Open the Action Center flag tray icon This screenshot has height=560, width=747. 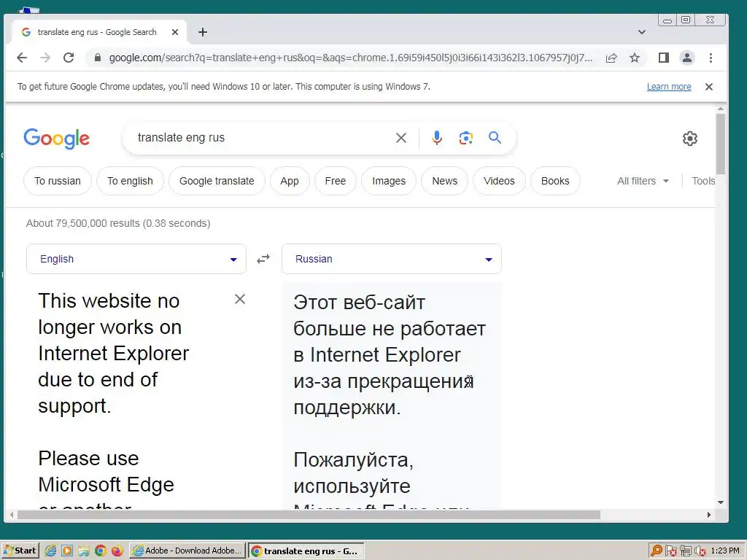point(671,551)
